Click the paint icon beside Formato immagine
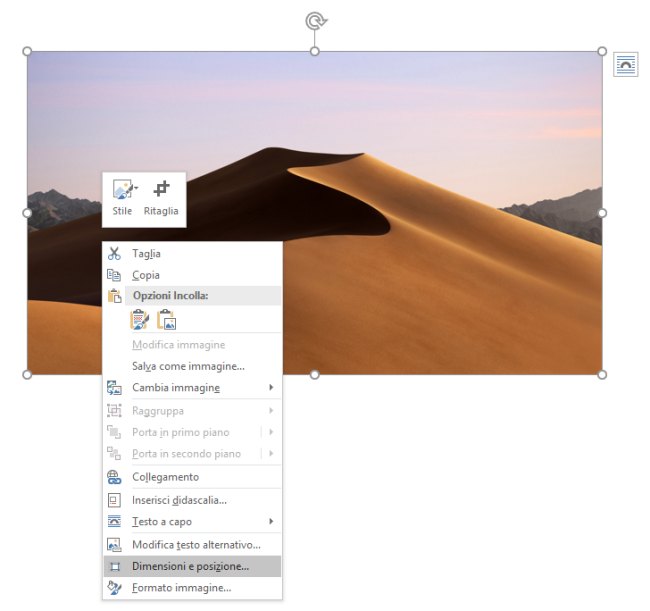 point(114,588)
